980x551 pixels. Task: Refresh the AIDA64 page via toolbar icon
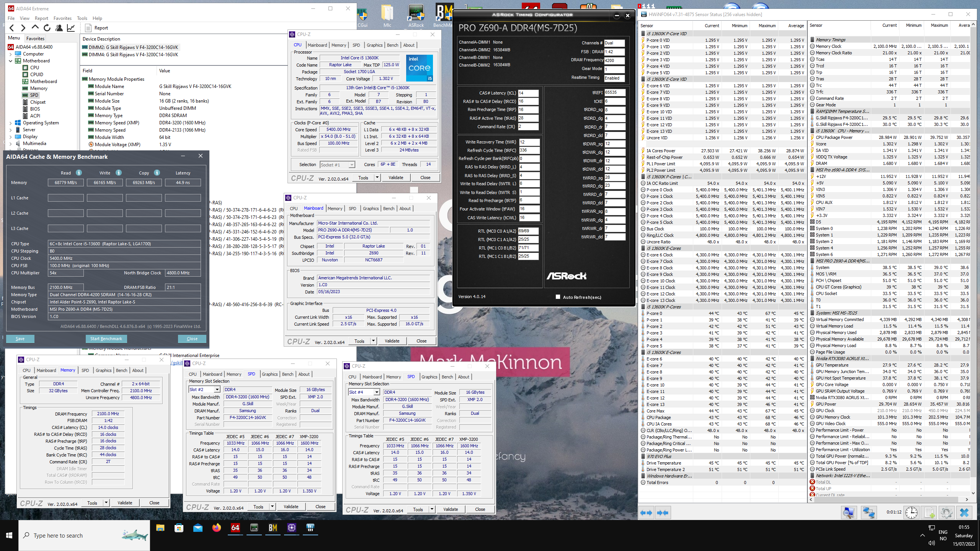[x=47, y=28]
